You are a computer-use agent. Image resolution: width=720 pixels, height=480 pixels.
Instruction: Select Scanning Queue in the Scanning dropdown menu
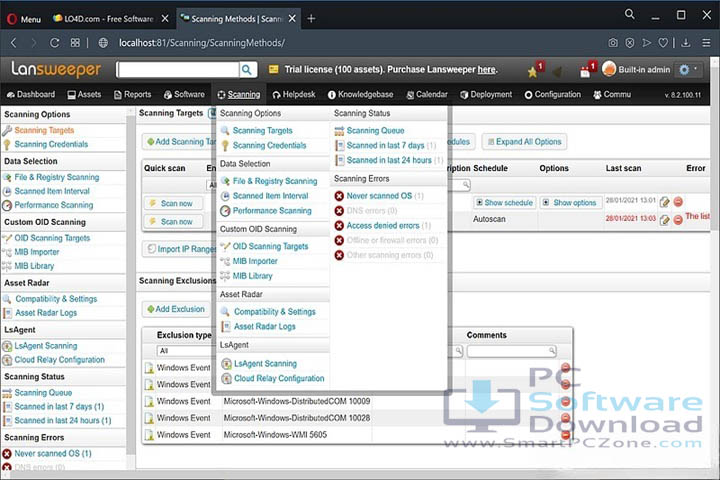[x=375, y=130]
